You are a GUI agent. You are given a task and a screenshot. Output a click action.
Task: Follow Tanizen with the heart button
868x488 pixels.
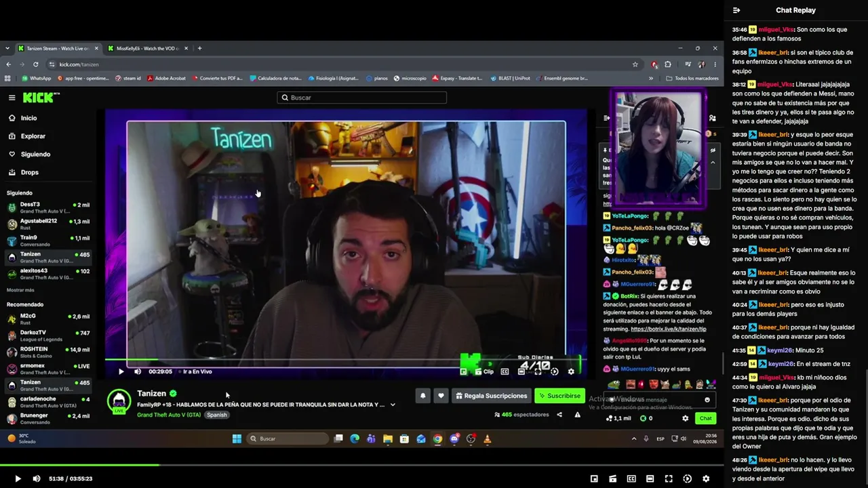(x=441, y=396)
